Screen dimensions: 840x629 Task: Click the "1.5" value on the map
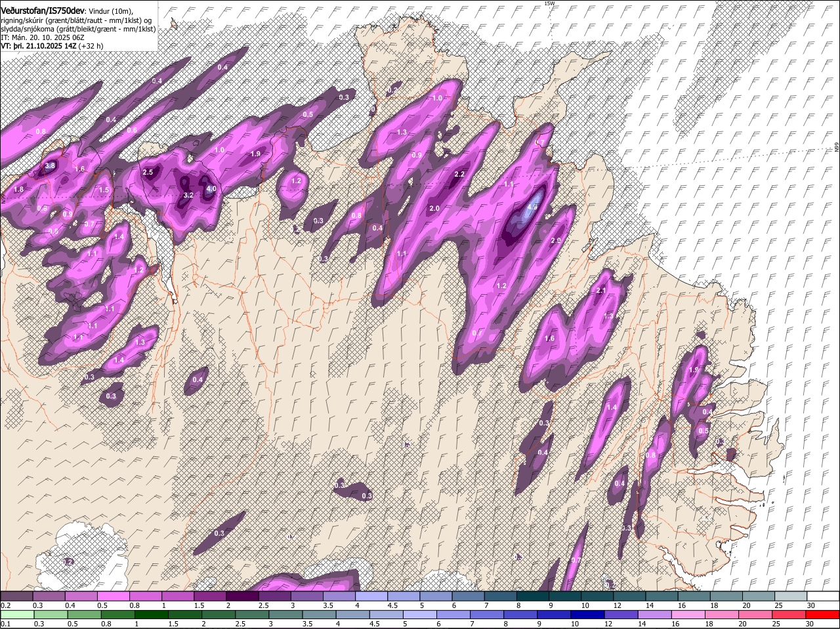point(104,190)
